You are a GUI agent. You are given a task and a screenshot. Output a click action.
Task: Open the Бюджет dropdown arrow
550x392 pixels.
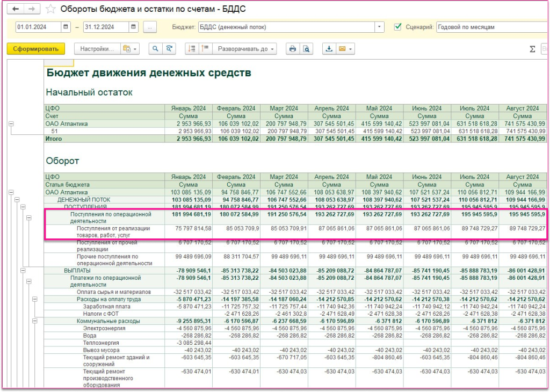[379, 27]
